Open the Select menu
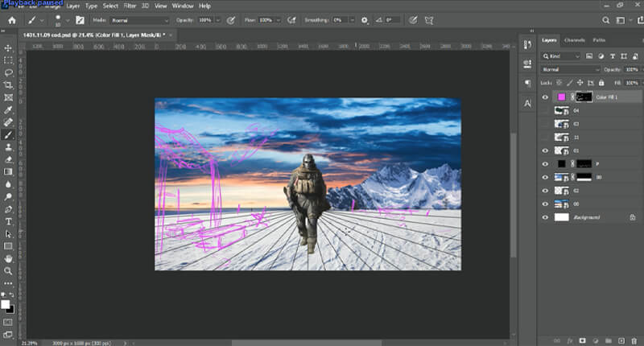The width and height of the screenshot is (644, 346). 110,6
